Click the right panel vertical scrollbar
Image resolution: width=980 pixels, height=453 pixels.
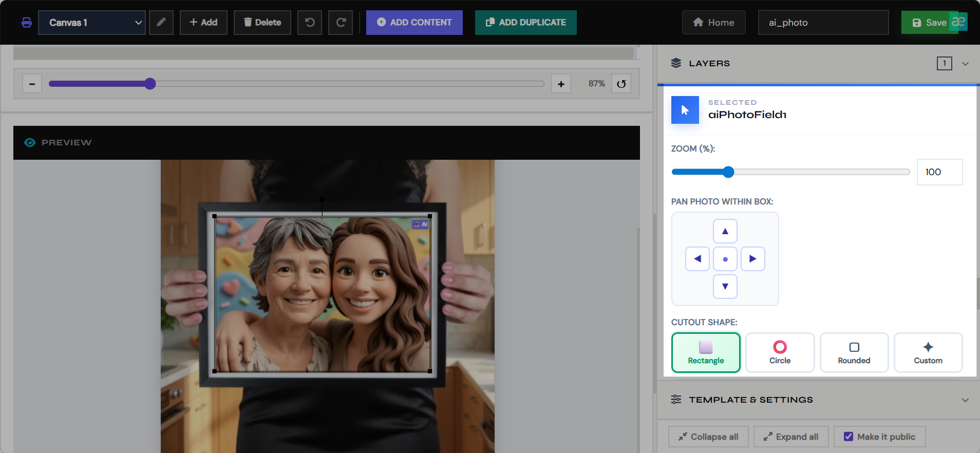click(x=977, y=294)
